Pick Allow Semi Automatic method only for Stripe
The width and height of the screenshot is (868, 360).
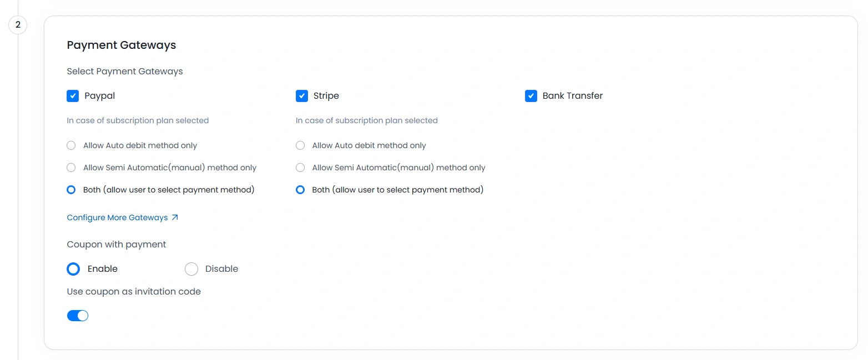(300, 168)
